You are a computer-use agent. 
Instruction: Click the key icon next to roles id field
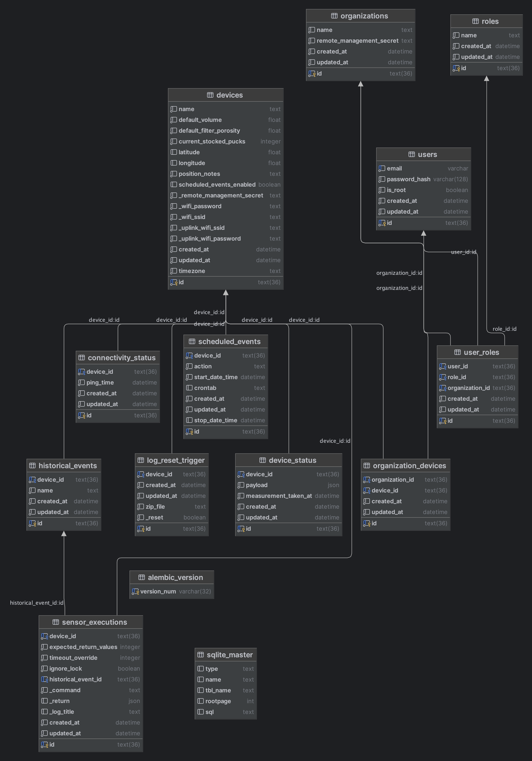click(457, 68)
